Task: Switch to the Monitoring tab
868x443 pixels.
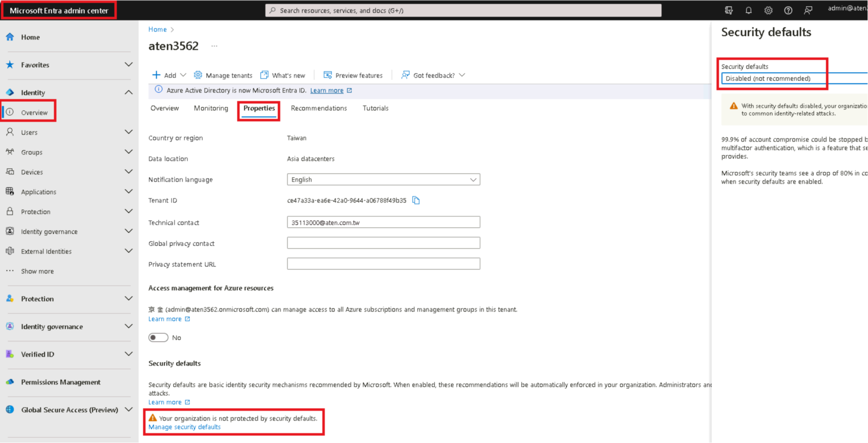Action: pos(211,108)
